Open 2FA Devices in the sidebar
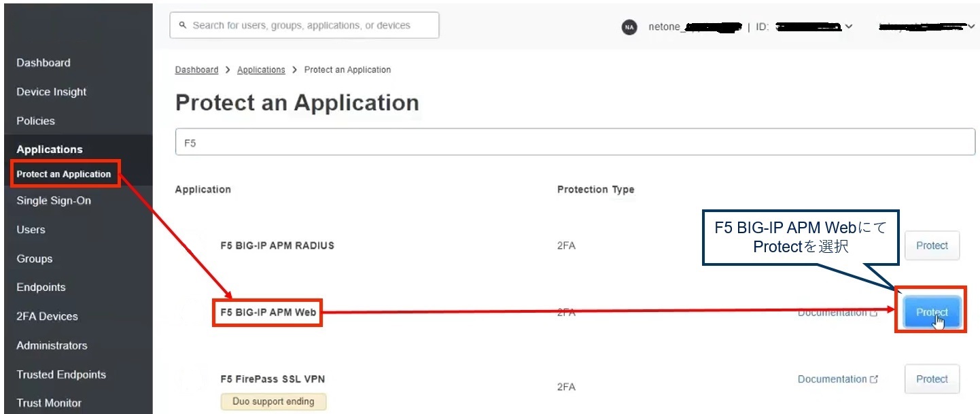 pos(47,316)
